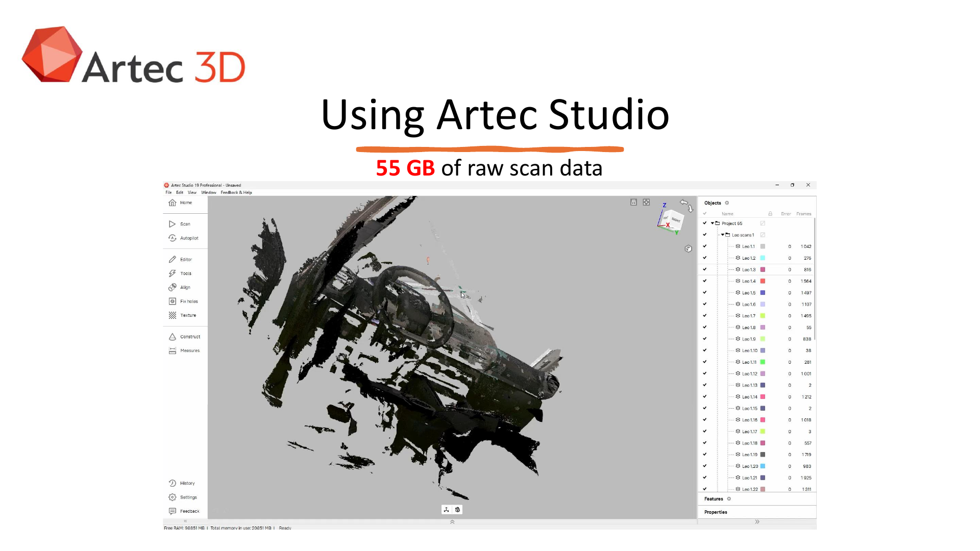Image resolution: width=980 pixels, height=551 pixels.
Task: Click the Free RAM status text
Action: click(184, 528)
